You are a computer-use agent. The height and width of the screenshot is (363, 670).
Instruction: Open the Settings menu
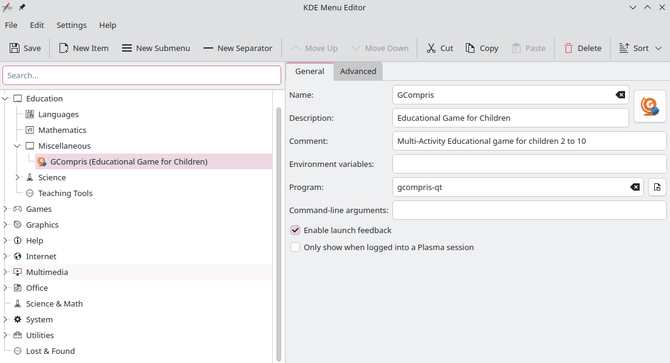coord(71,25)
